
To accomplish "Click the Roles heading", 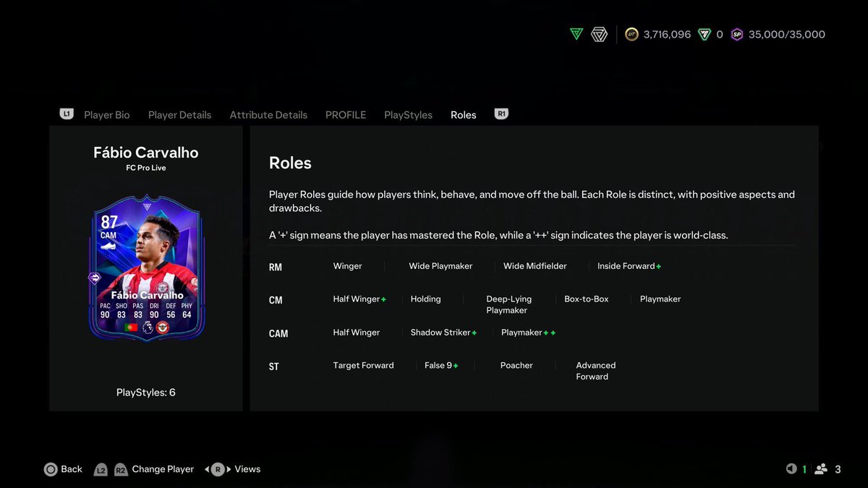I will pyautogui.click(x=290, y=163).
